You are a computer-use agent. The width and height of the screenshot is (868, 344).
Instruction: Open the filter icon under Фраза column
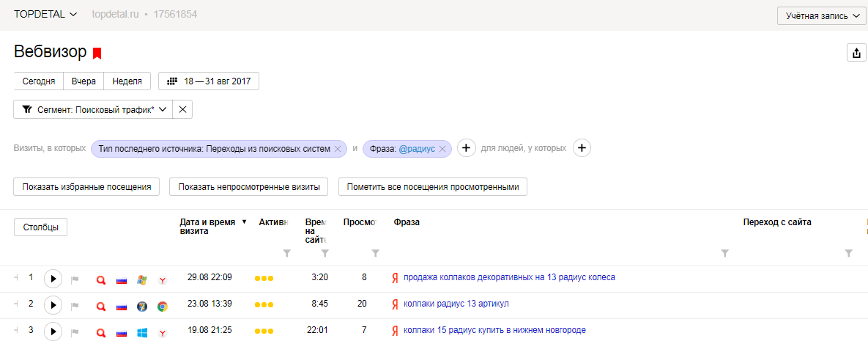[724, 253]
